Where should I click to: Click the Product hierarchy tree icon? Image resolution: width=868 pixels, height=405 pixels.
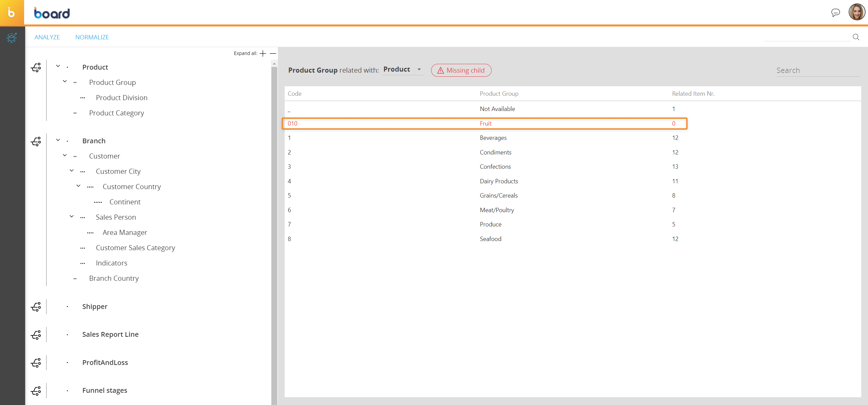[x=36, y=67]
